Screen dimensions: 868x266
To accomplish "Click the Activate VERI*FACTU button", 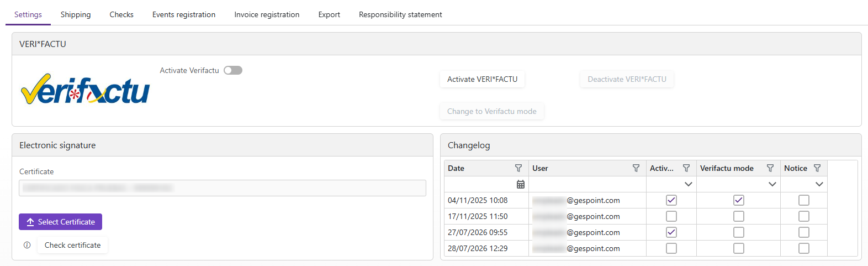I will click(482, 79).
